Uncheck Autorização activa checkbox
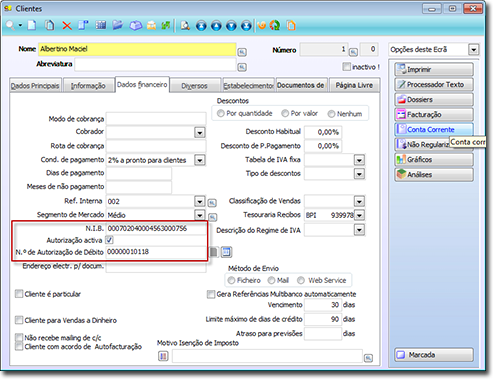 tap(109, 240)
